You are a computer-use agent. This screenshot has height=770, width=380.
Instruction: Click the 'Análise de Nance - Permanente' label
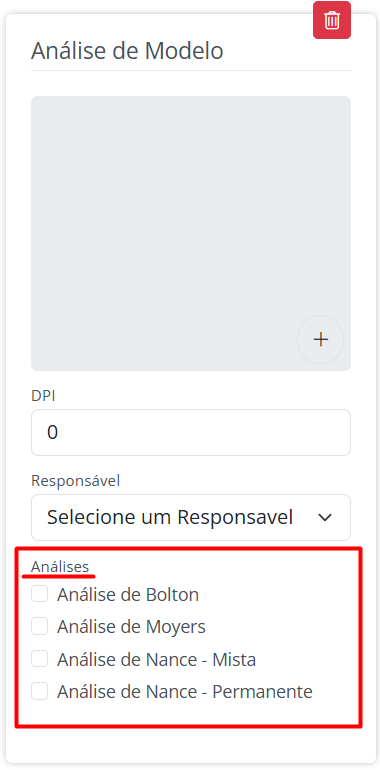pyautogui.click(x=185, y=692)
